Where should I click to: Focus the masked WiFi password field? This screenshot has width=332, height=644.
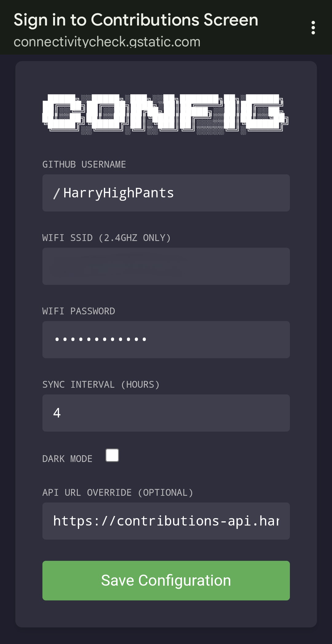point(166,339)
